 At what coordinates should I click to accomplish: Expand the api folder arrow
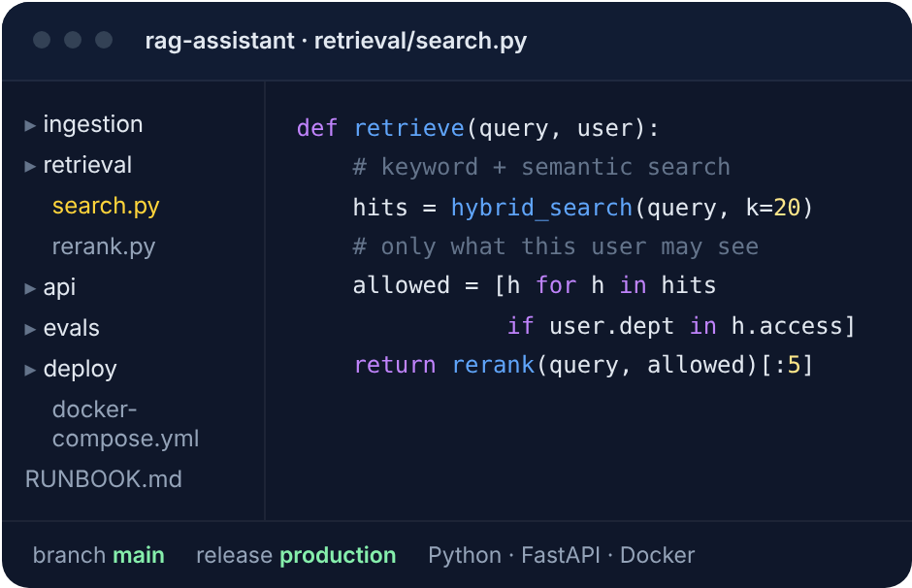30,288
